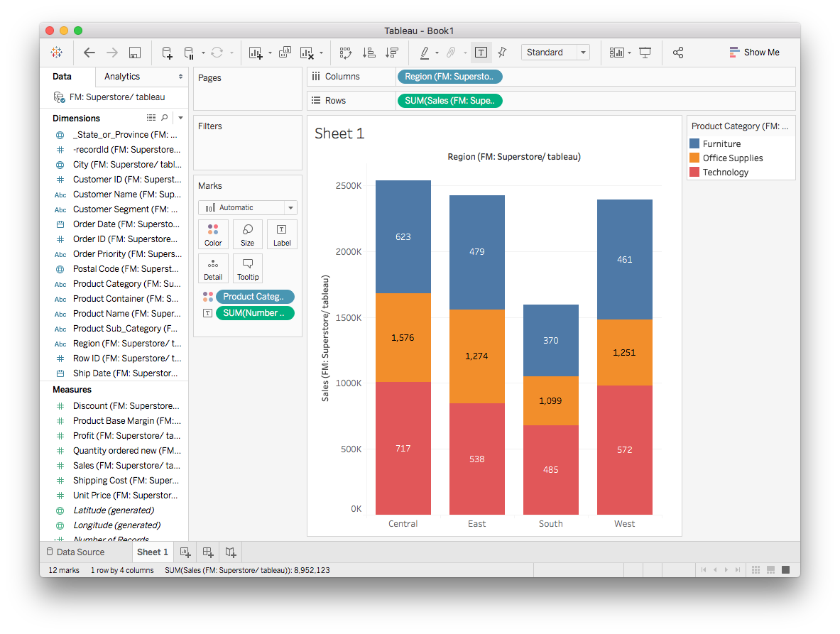
Task: Select the Region pill on Columns shelf
Action: point(449,77)
